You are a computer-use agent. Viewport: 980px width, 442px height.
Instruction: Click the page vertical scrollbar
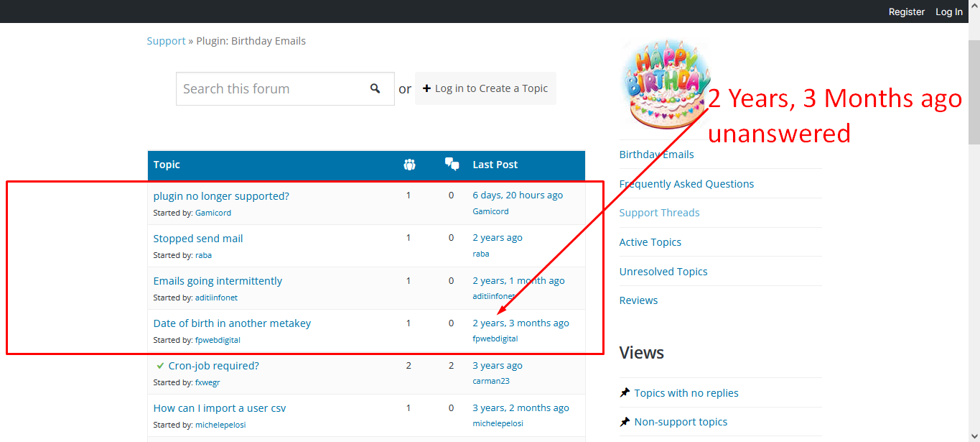974,93
